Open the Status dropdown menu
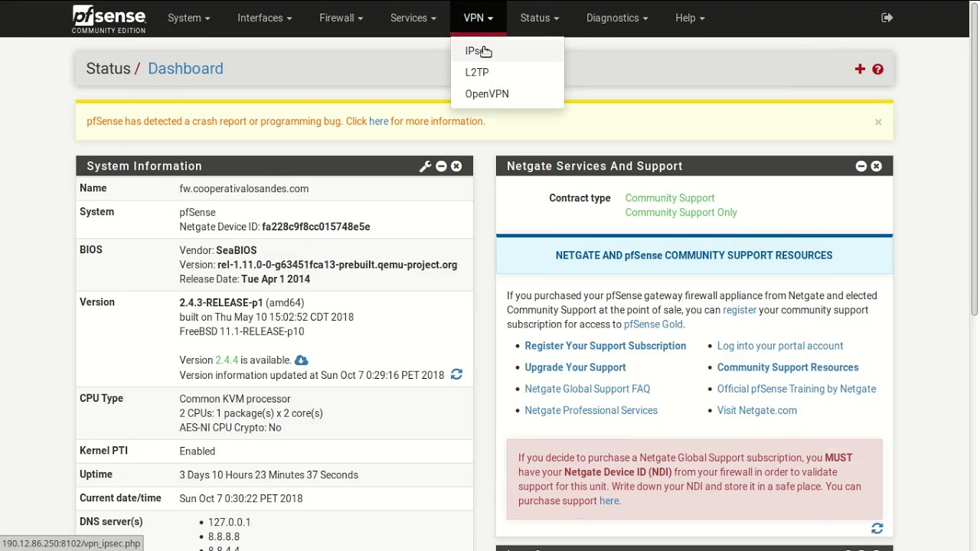The image size is (980, 551). click(x=540, y=18)
